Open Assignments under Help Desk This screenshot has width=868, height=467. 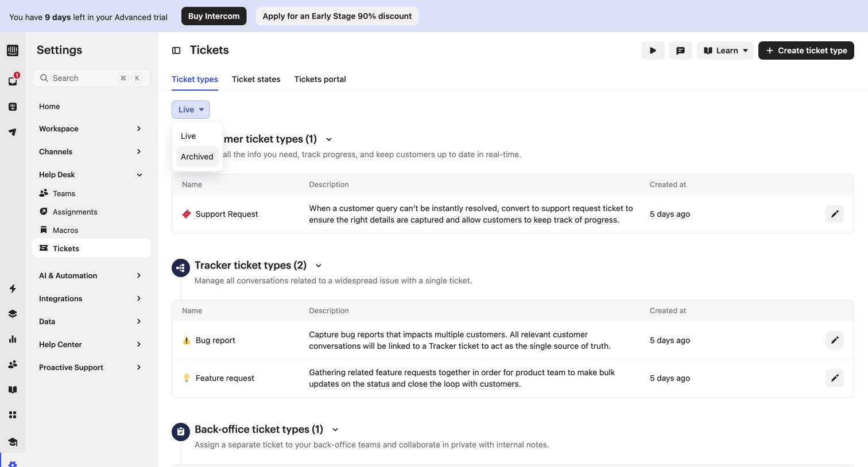(x=91, y=212)
